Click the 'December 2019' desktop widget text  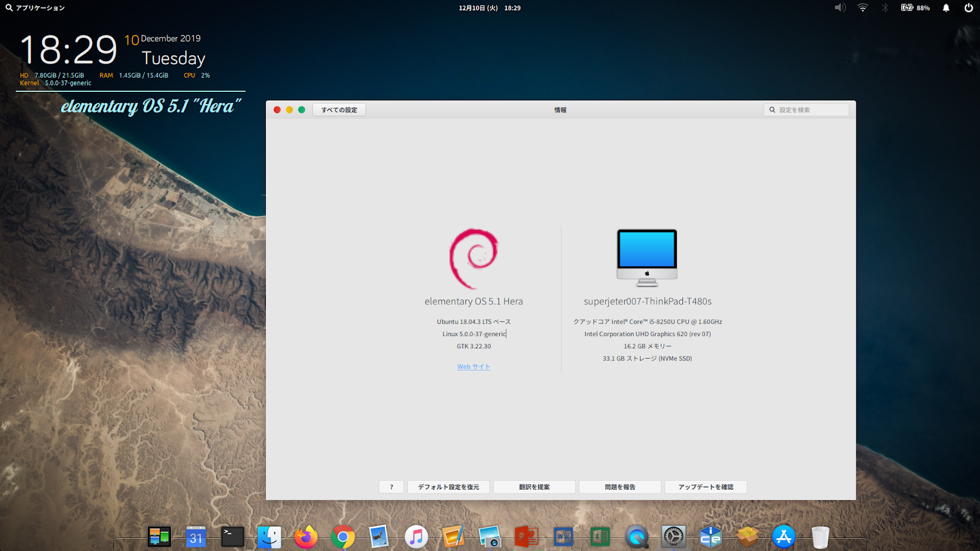click(x=171, y=38)
